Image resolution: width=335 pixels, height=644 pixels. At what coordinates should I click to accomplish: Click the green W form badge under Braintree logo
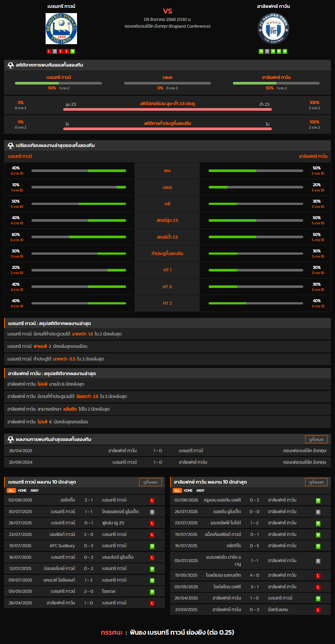[x=73, y=51]
